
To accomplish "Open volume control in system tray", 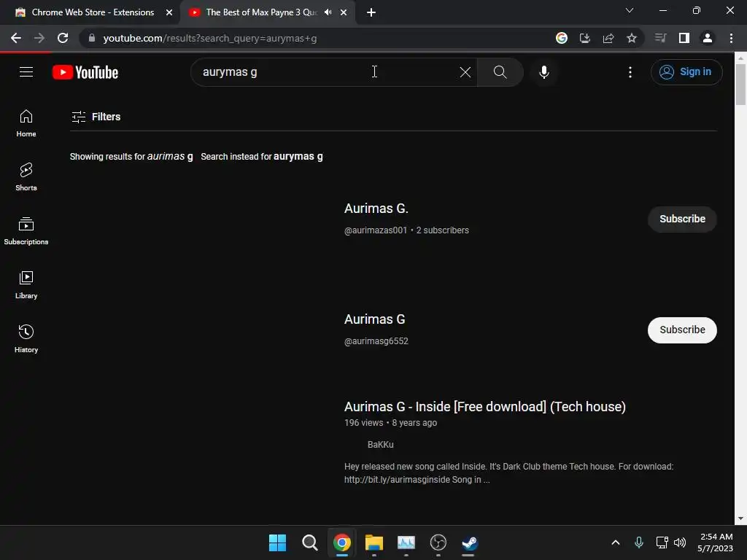I will point(680,542).
